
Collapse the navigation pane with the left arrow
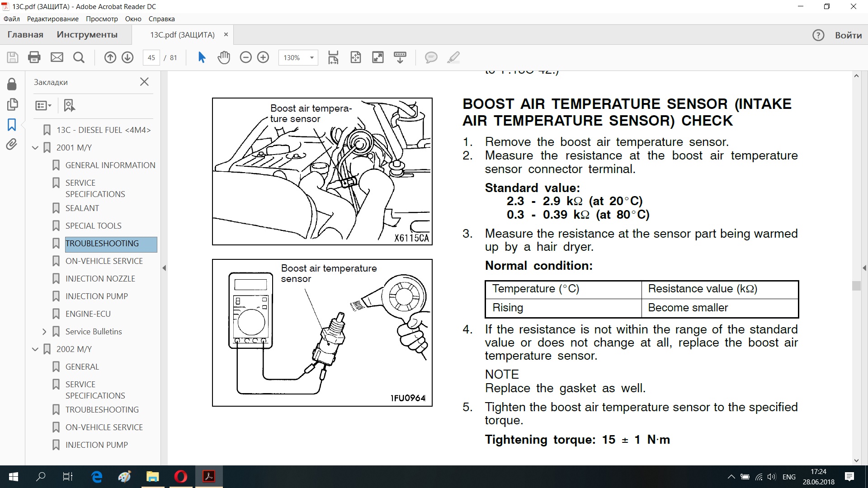164,268
